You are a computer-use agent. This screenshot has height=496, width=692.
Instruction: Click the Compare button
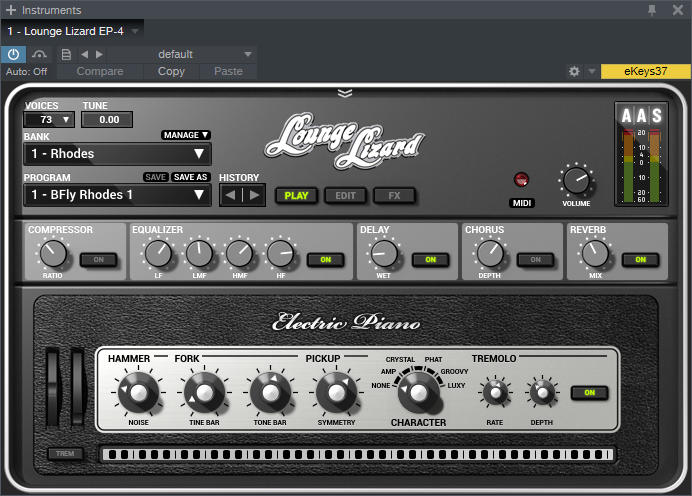(x=100, y=71)
